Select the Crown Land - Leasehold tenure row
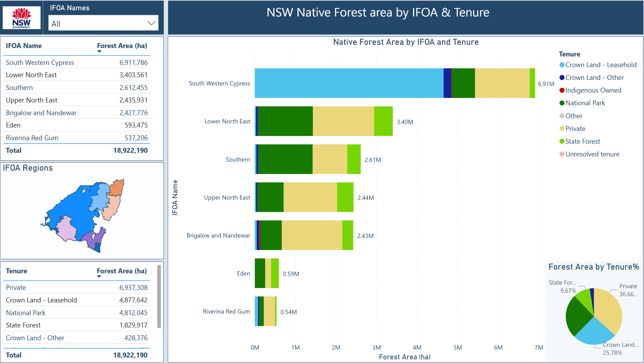This screenshot has height=363, width=644. [x=77, y=300]
